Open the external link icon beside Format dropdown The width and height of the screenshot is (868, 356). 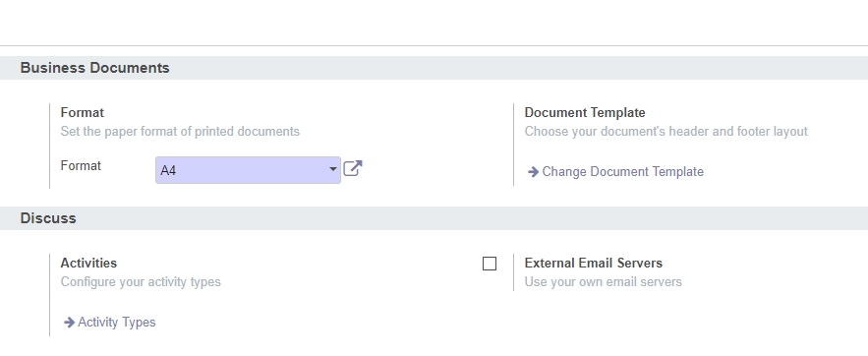(x=353, y=168)
